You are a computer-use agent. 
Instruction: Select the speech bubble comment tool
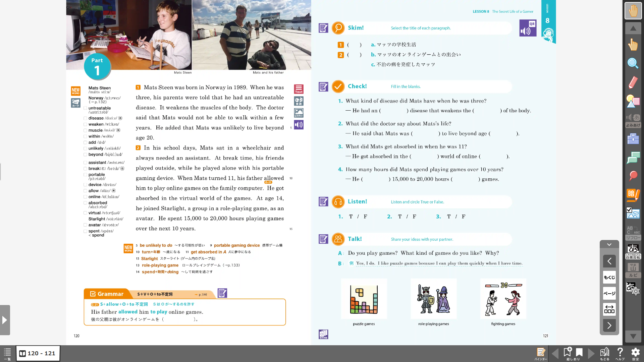tap(633, 158)
